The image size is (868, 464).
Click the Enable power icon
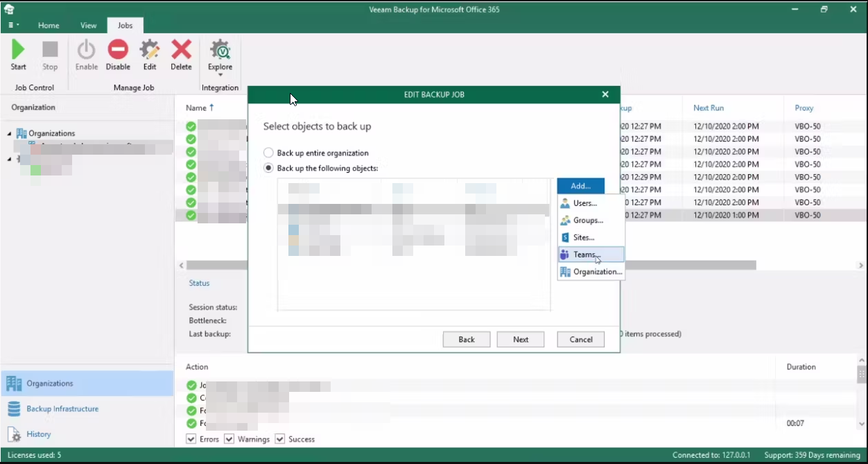(87, 50)
